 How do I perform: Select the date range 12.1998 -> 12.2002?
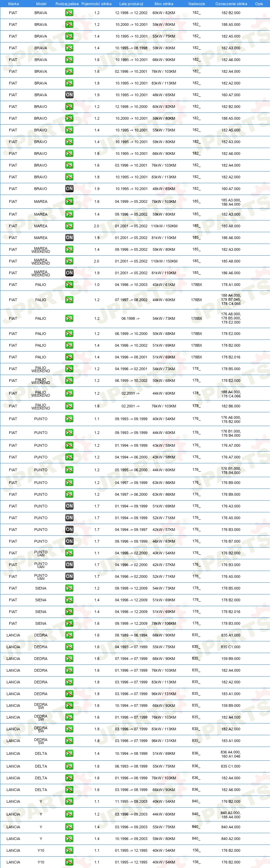pyautogui.click(x=131, y=13)
